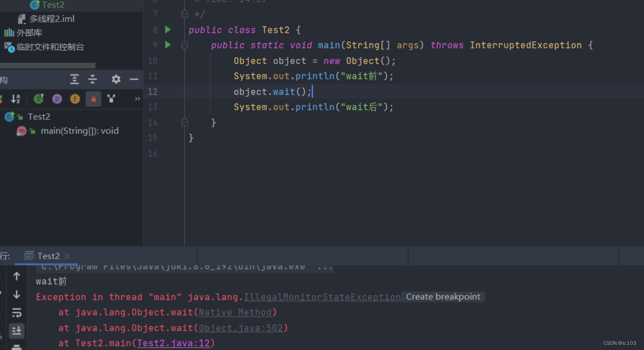Open Test2.java:12 from the stack trace

pos(174,343)
